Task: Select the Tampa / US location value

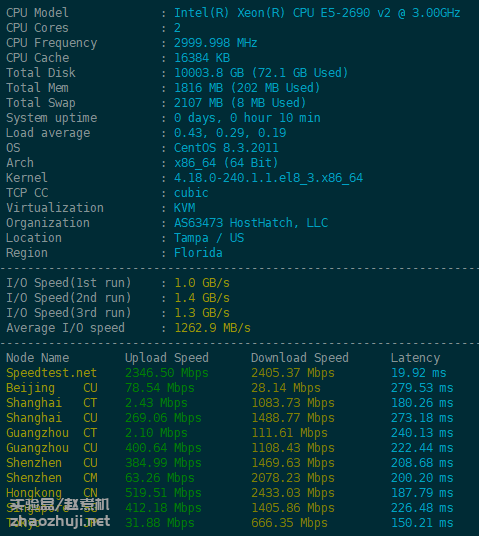Action: (x=209, y=238)
